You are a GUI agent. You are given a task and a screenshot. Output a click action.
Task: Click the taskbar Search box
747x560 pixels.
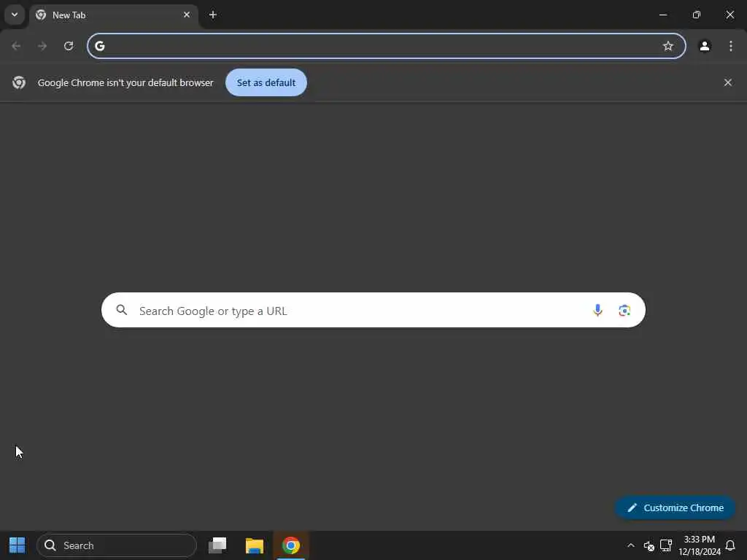[116, 545]
